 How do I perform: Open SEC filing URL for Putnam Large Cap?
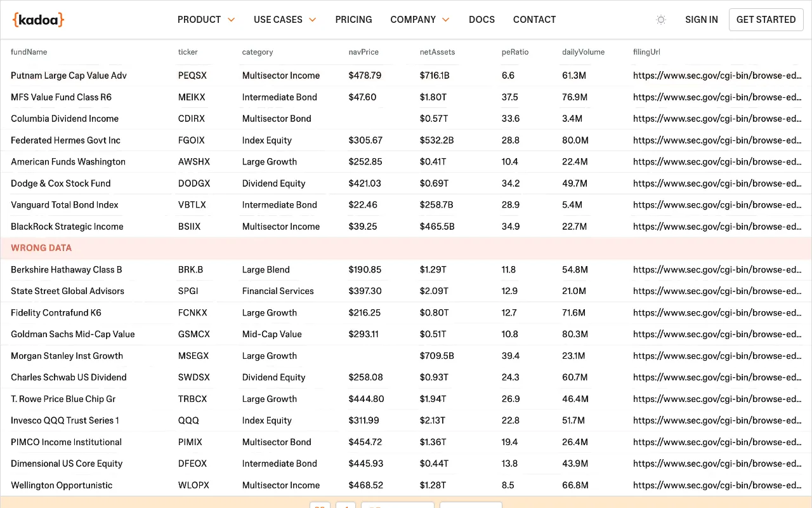pyautogui.click(x=717, y=76)
